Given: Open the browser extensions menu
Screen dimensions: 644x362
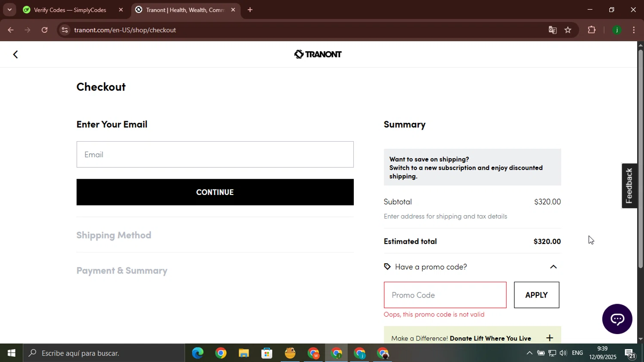Looking at the screenshot, I should point(592,30).
